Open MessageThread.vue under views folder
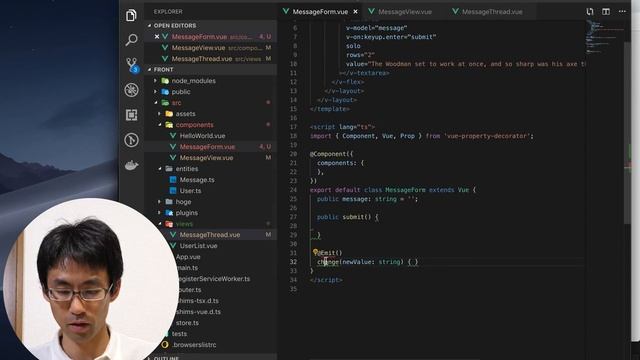The height and width of the screenshot is (360, 640). [210, 235]
